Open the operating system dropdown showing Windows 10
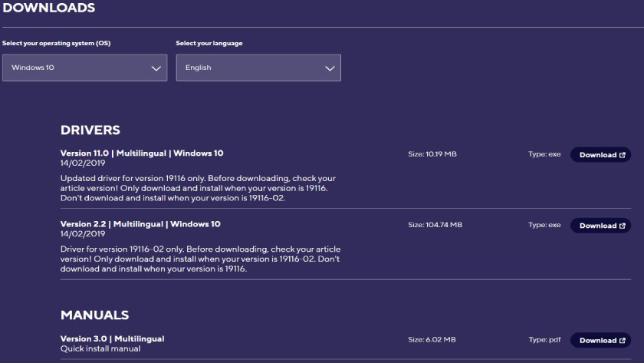 84,68
